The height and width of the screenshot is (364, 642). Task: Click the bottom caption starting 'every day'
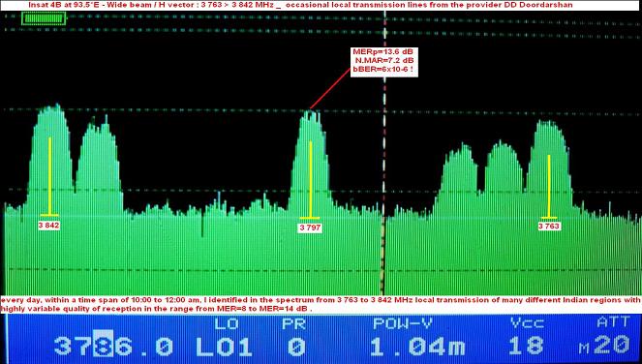coord(321,305)
